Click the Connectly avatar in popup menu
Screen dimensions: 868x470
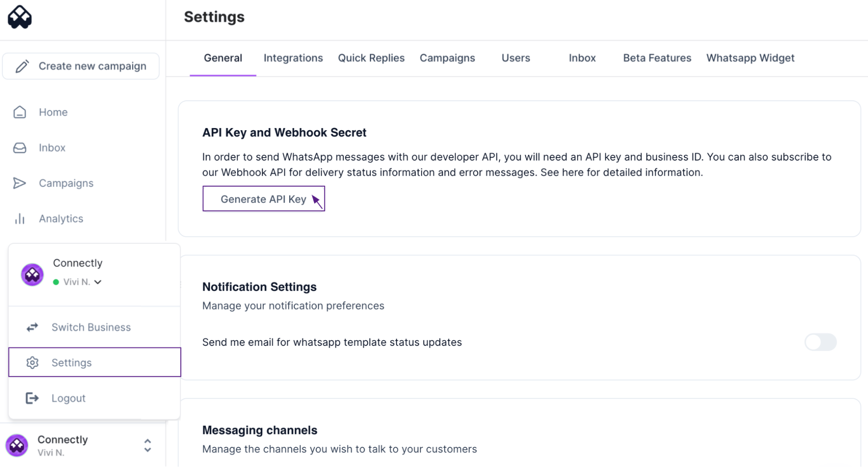[x=32, y=274]
